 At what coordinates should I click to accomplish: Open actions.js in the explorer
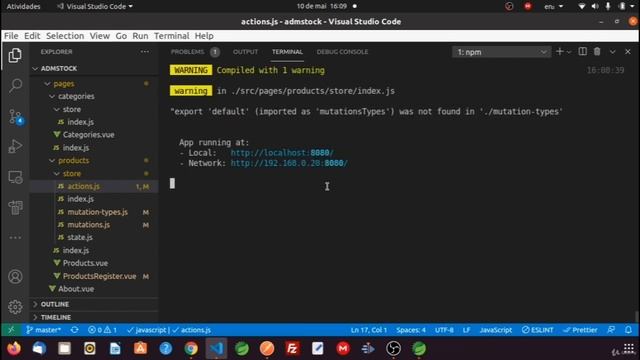pyautogui.click(x=94, y=186)
